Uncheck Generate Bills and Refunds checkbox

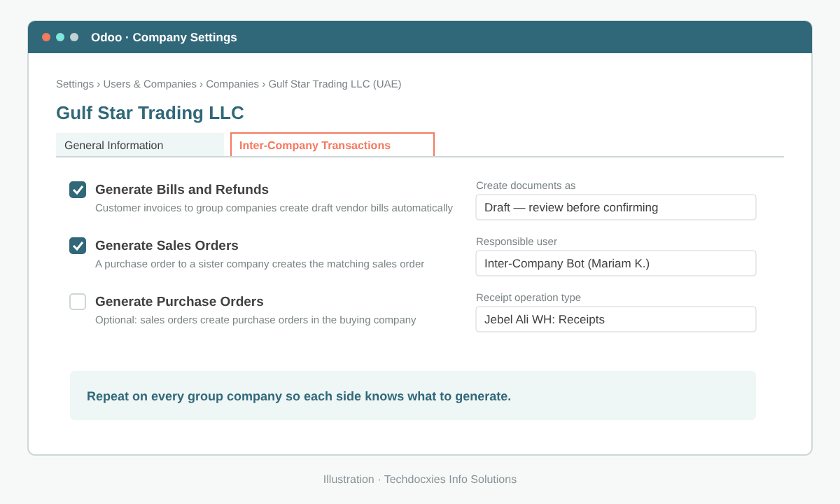(x=78, y=190)
